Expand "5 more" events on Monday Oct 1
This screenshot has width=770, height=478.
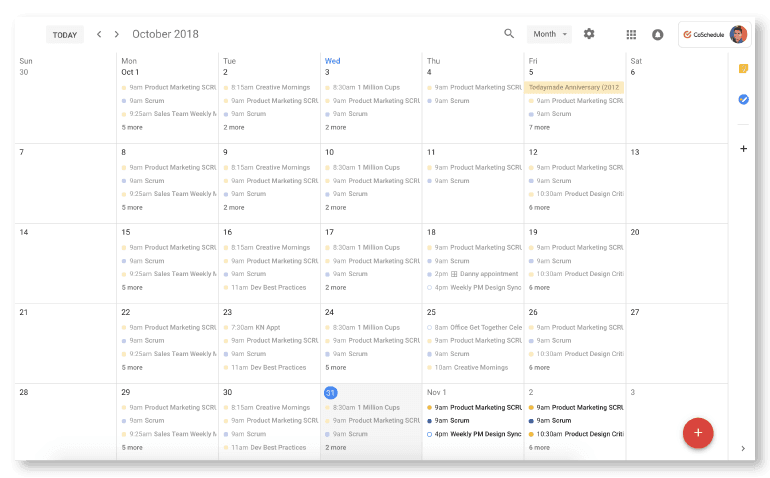click(132, 127)
